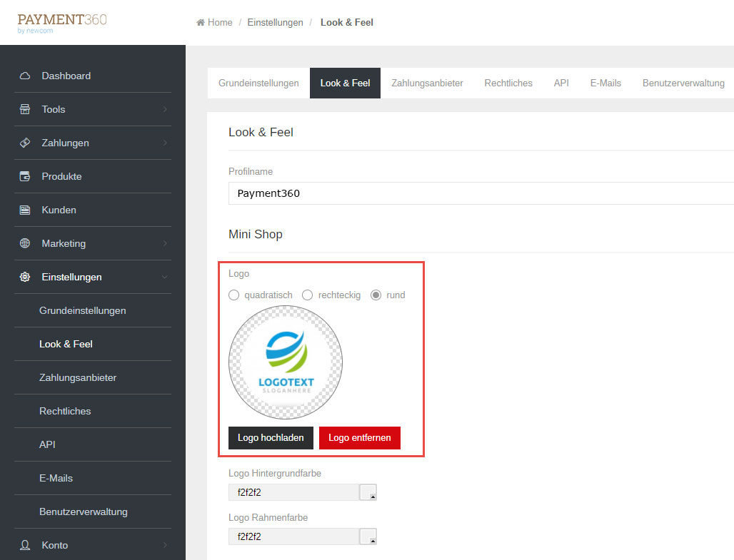Click the Dashboard cloud icon

(25, 76)
